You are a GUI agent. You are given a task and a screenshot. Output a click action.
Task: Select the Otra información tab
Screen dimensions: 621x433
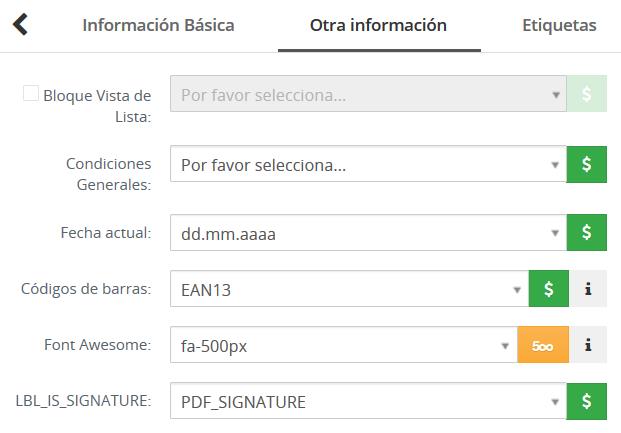tap(378, 25)
